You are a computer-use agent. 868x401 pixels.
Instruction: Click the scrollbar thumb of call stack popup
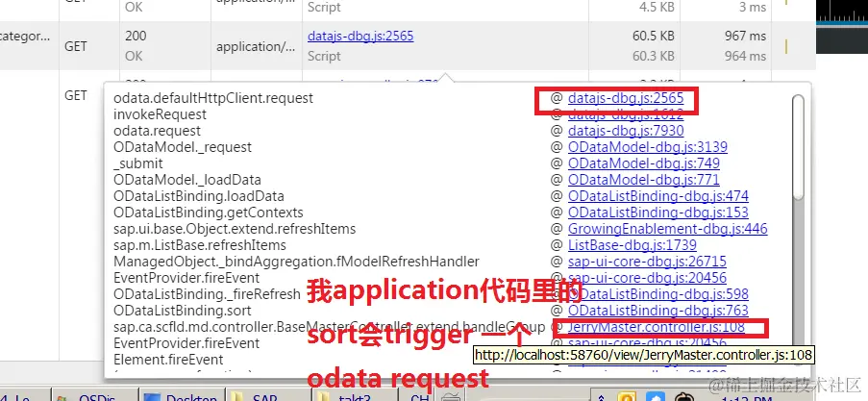(x=798, y=147)
